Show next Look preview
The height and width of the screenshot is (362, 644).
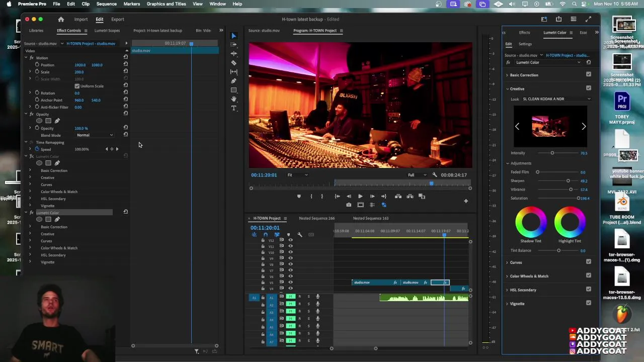tap(584, 127)
